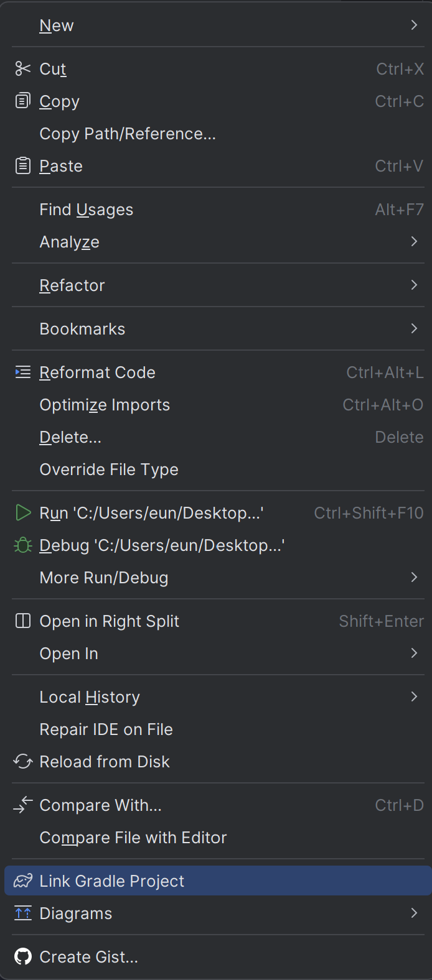
Task: Click the scissors Cut icon
Action: (x=23, y=69)
